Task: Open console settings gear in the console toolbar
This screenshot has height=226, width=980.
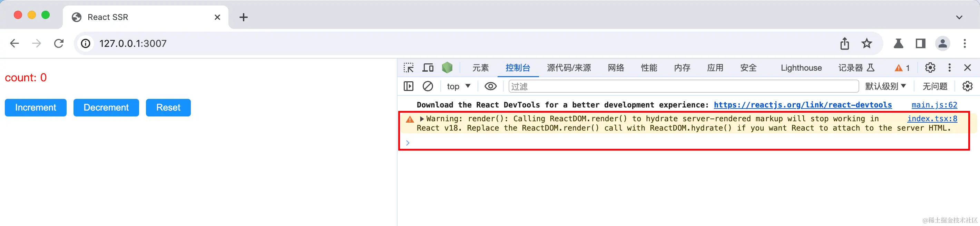Action: (x=968, y=86)
